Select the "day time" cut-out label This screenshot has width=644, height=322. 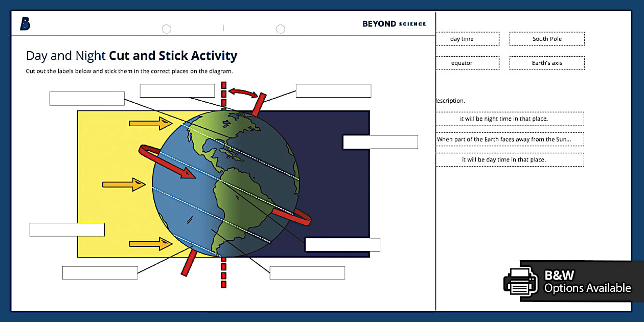(x=467, y=38)
